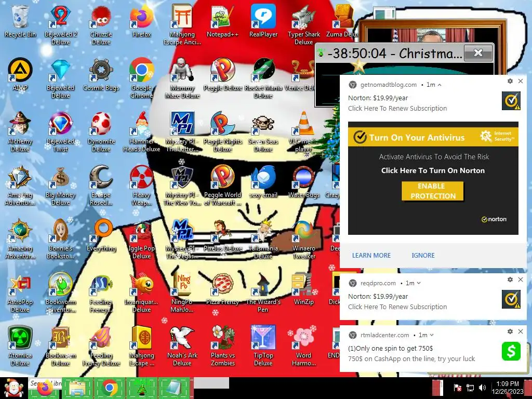Click the Turn On Your Antivirus banner
This screenshot has width=532, height=399.
433,137
